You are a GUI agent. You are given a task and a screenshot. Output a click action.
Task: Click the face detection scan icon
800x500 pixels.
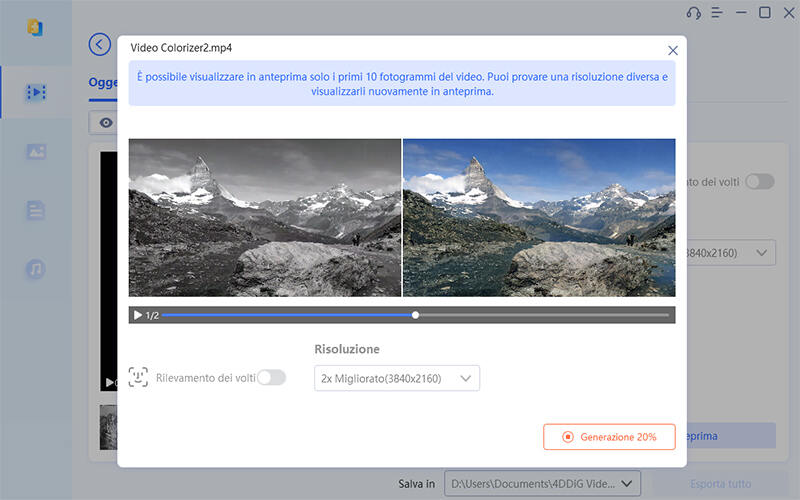(138, 378)
